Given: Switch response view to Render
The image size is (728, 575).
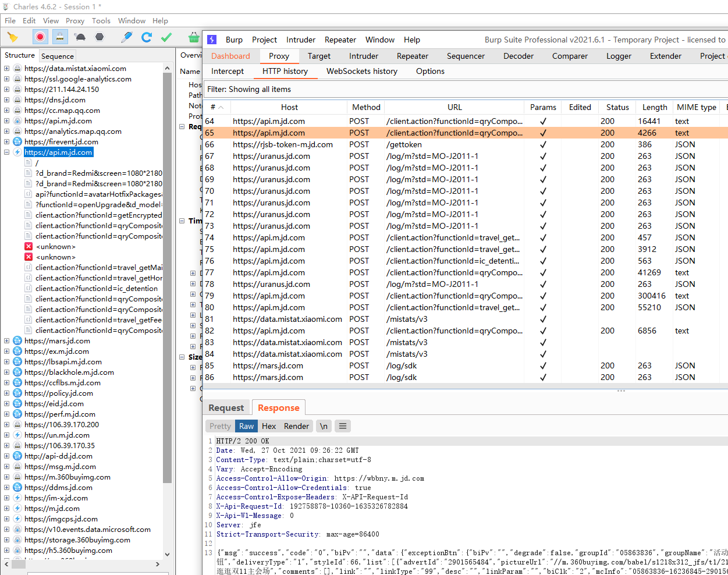Looking at the screenshot, I should click(296, 426).
